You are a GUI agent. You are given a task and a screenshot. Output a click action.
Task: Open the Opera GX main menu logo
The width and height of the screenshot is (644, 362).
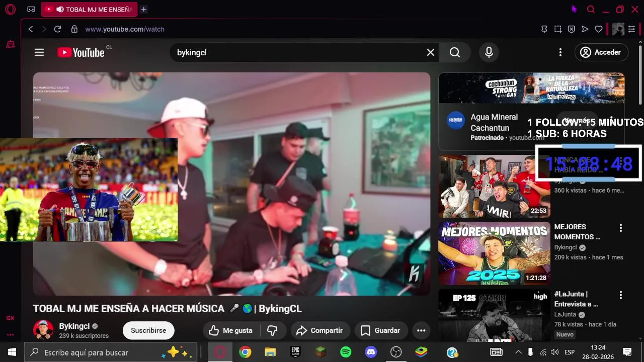10,9
